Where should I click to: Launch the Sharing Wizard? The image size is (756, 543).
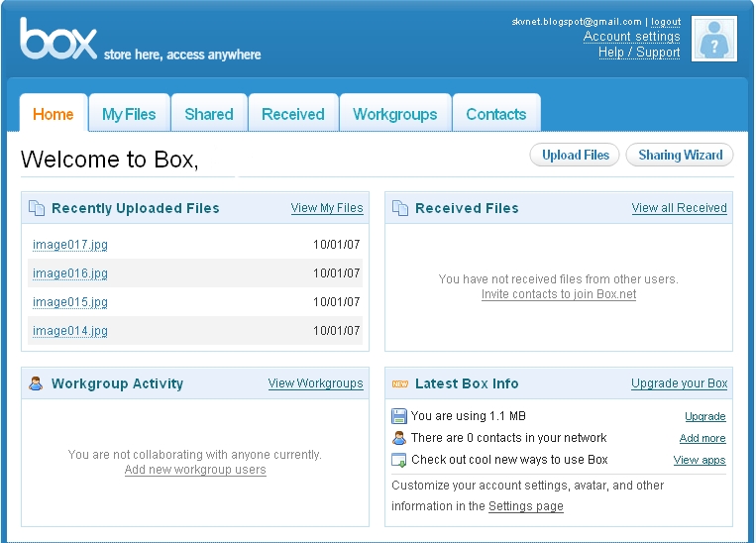tap(680, 155)
